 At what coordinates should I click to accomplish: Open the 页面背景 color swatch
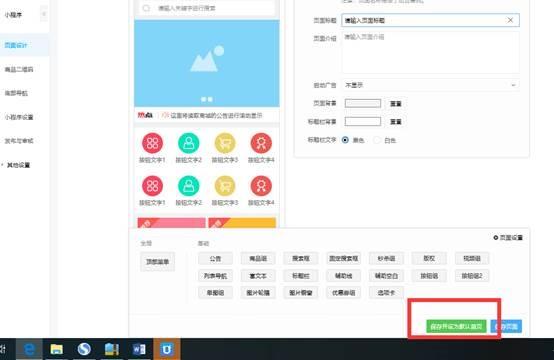(x=363, y=103)
